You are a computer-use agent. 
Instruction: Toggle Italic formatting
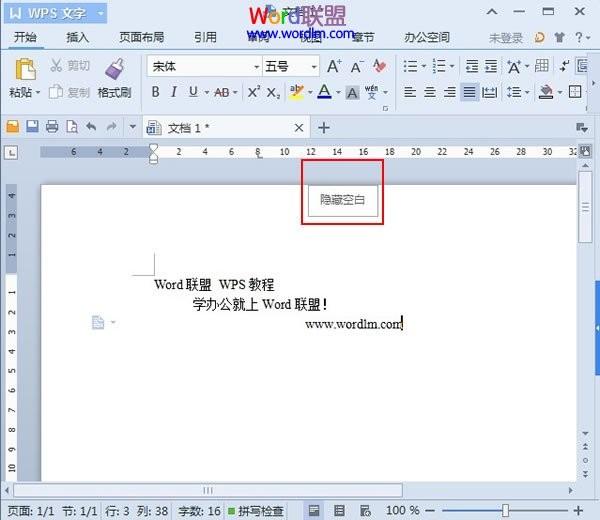[174, 92]
